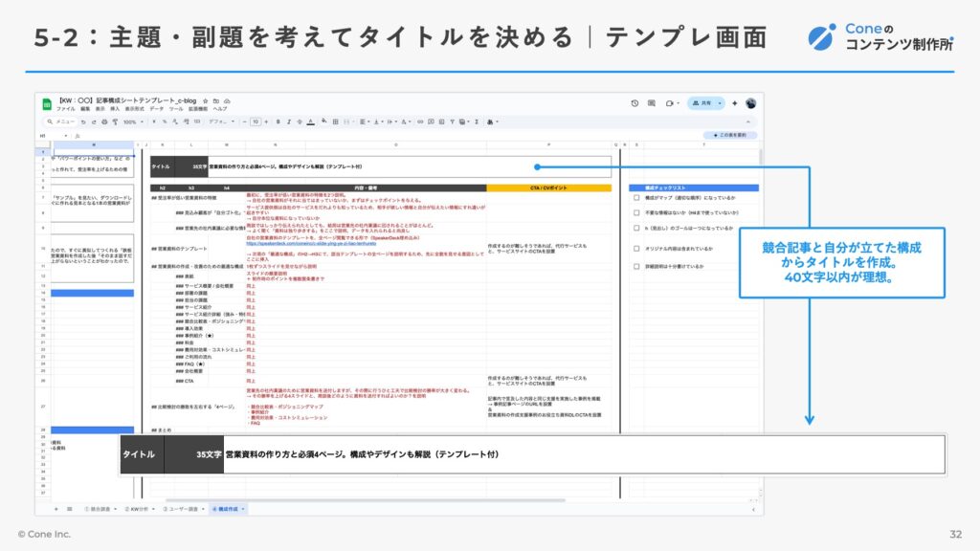The image size is (980, 551).
Task: Open the 100% zoom dropdown
Action: pos(134,121)
